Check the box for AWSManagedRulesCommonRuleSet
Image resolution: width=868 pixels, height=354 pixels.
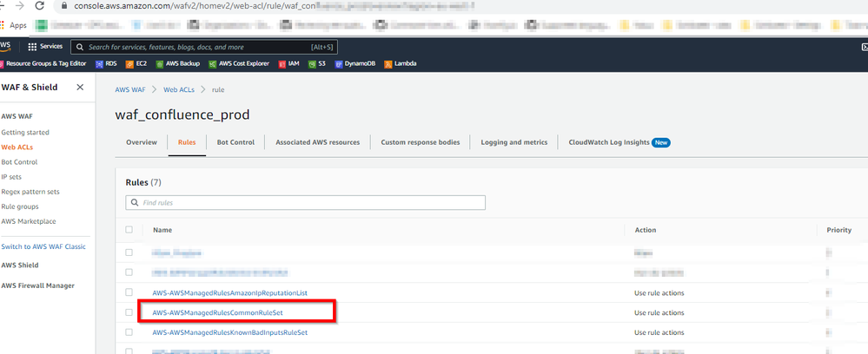click(129, 312)
